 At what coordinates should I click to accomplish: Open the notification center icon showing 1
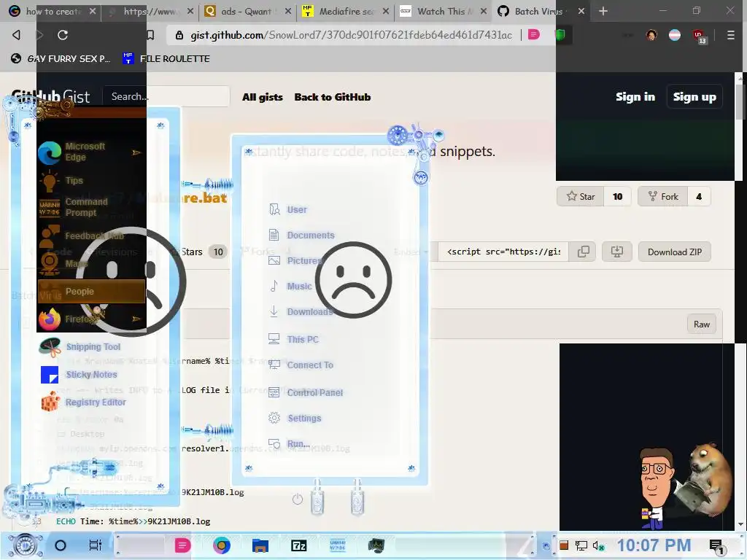[x=717, y=547]
